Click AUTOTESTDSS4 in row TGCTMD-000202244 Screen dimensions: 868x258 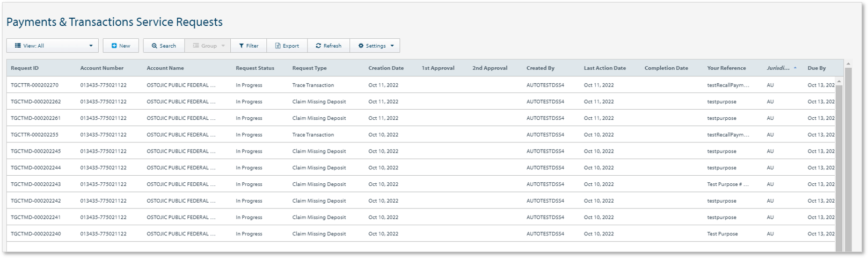545,168
